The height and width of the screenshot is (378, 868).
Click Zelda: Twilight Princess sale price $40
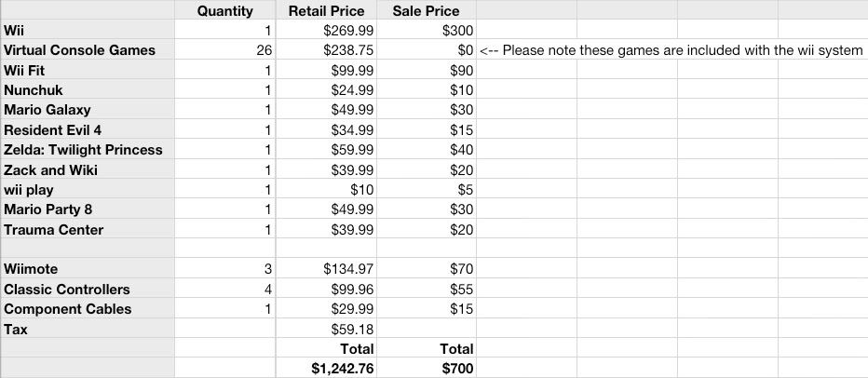click(x=427, y=149)
